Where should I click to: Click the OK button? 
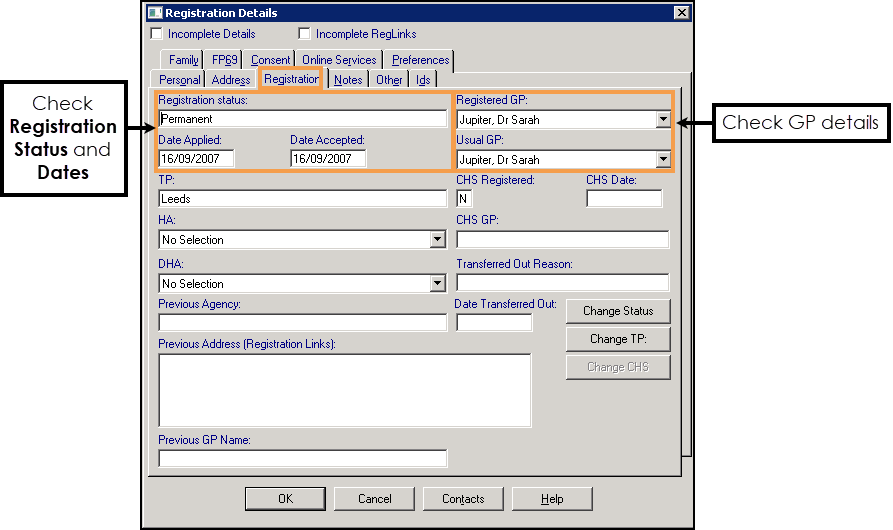point(285,499)
